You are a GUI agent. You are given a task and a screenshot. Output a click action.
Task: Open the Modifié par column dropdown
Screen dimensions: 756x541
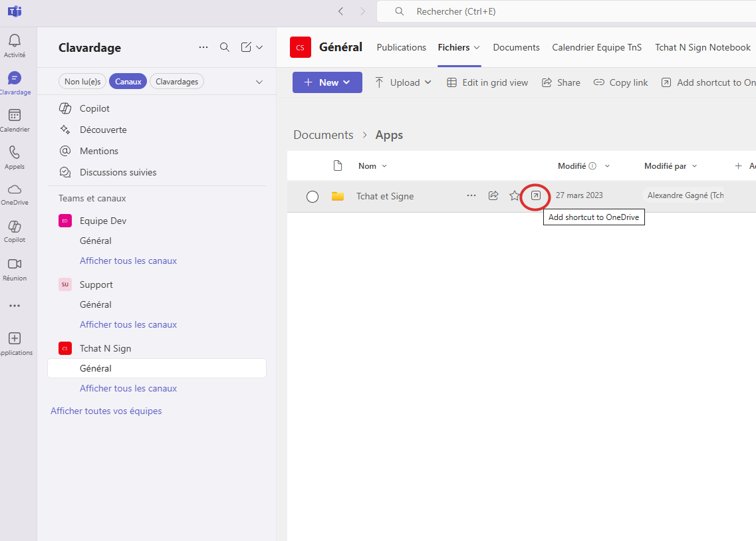coord(671,165)
